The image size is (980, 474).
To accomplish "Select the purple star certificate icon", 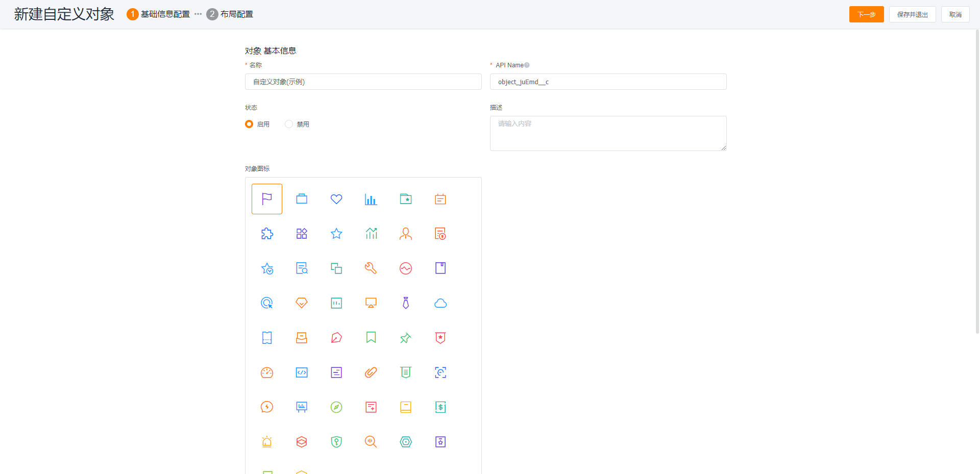I will click(x=440, y=442).
